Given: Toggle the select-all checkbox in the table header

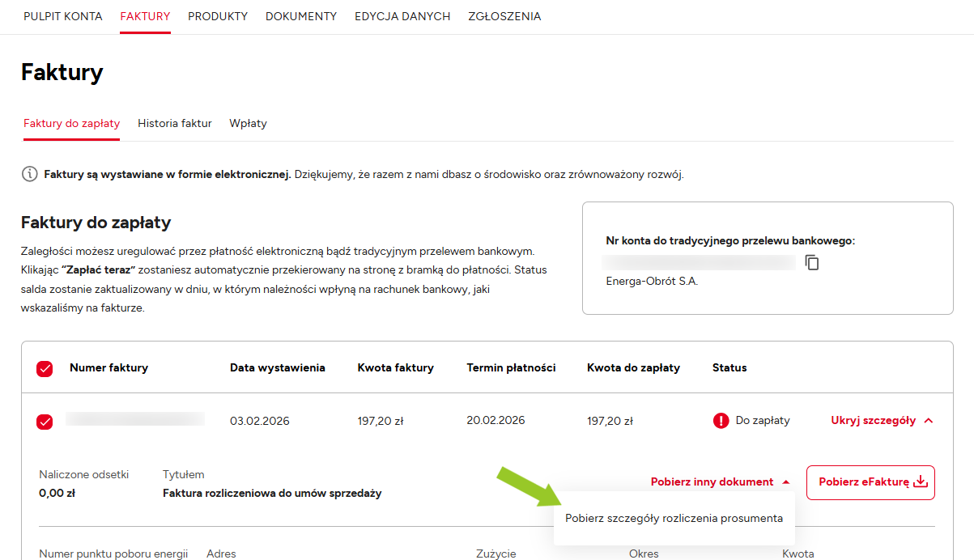Looking at the screenshot, I should 45,369.
